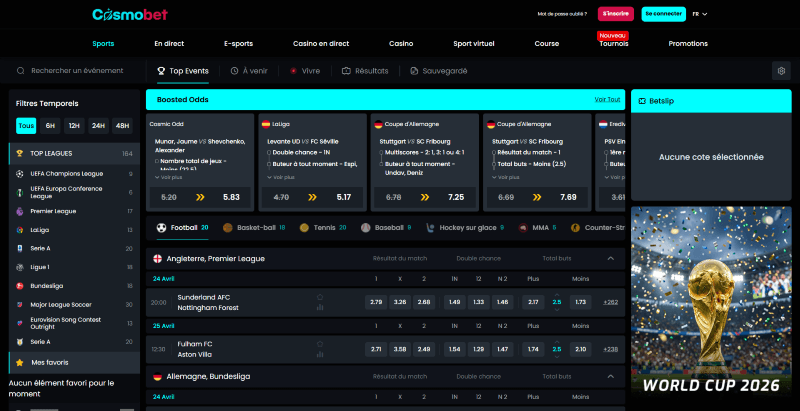The width and height of the screenshot is (800, 411).
Task: Select draw odds 3.26 Sunderland match
Action: (400, 302)
